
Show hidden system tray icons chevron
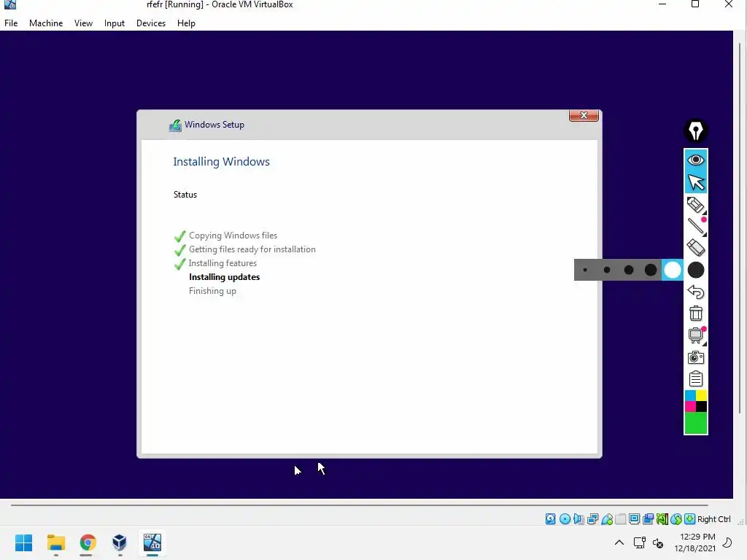tap(619, 542)
